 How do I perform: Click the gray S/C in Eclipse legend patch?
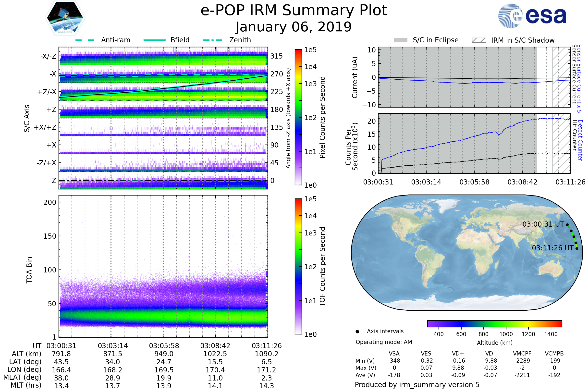[401, 40]
